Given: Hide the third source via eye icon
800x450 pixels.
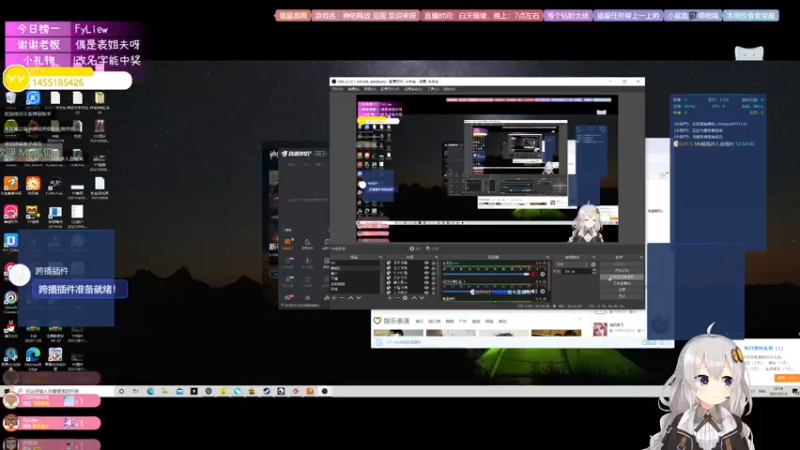Looking at the screenshot, I should (x=427, y=273).
